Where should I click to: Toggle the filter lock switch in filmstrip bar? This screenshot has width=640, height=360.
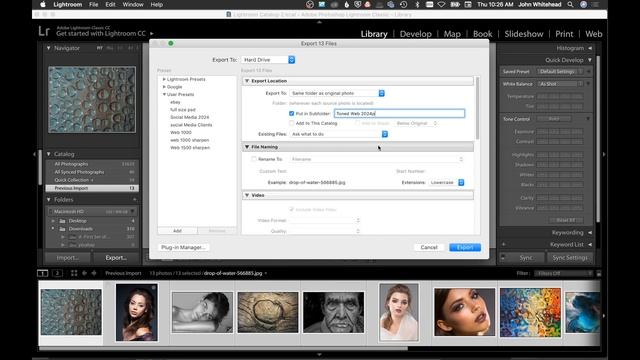click(599, 273)
